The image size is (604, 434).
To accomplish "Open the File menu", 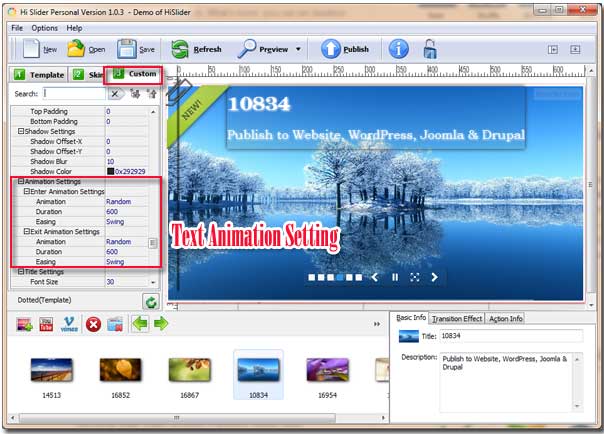I will pos(17,28).
